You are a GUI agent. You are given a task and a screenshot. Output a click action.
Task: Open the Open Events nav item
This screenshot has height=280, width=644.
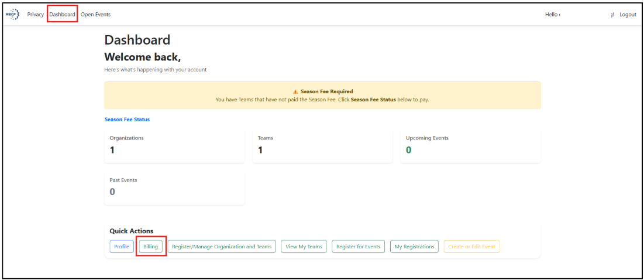(95, 15)
